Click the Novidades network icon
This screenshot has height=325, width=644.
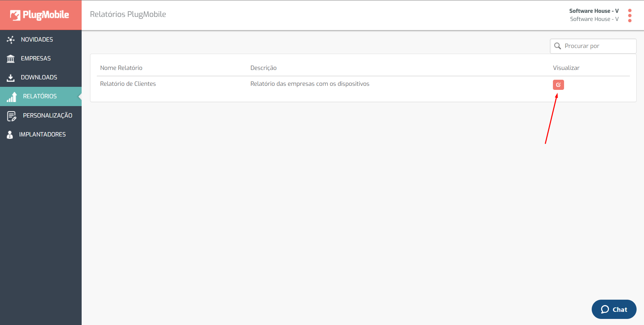point(10,40)
